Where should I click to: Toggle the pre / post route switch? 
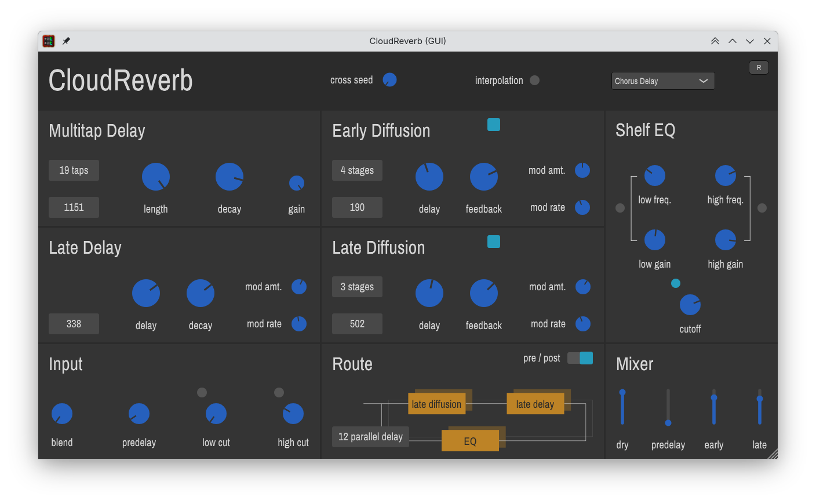click(x=580, y=358)
